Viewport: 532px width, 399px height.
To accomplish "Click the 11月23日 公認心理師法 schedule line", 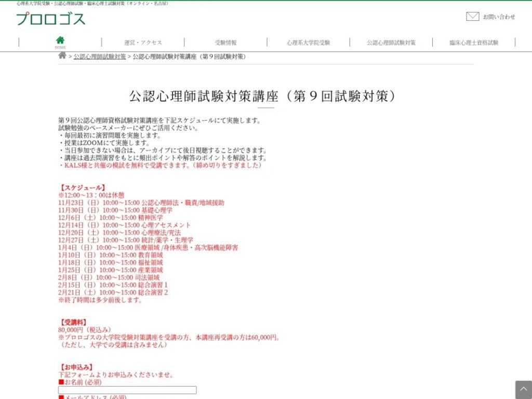I will coord(141,203).
